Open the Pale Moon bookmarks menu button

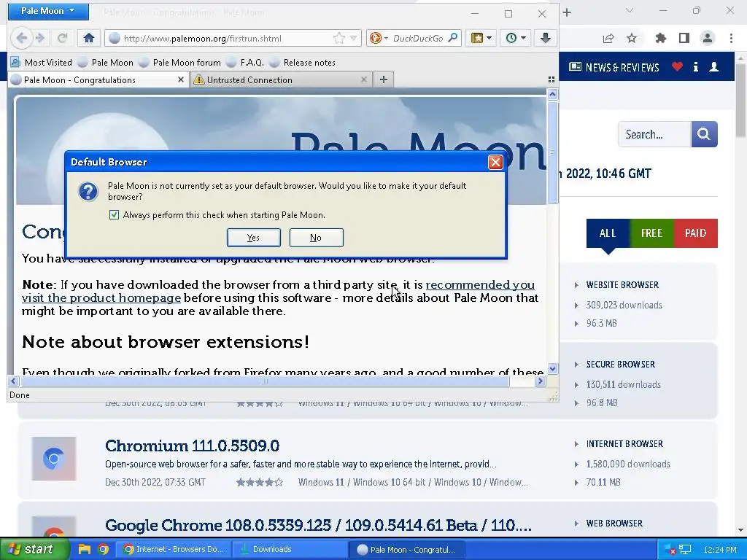click(481, 38)
